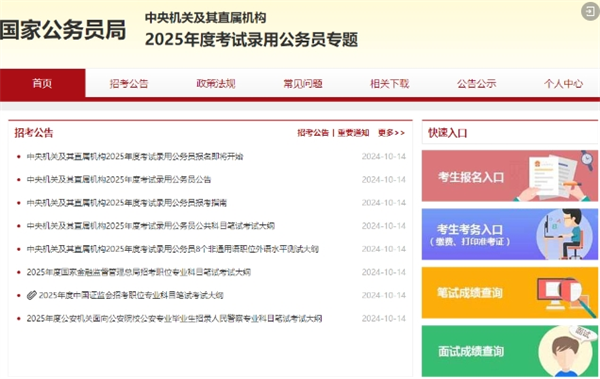Open 2025年度考试录用公务员公告 link
Screen dimensions: 600x379
click(119, 180)
